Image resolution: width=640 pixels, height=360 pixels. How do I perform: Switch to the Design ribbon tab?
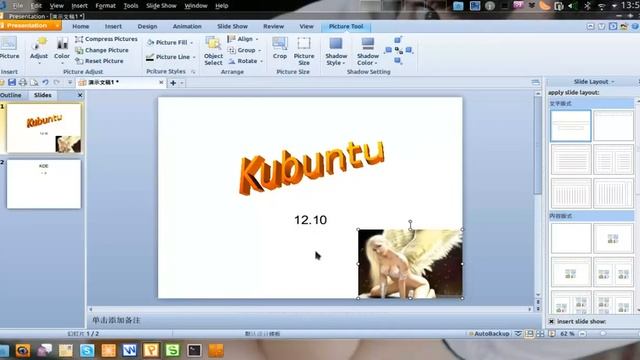tap(147, 26)
